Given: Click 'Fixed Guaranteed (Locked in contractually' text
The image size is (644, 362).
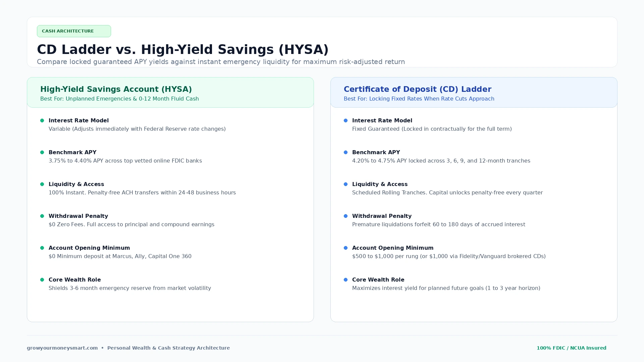Looking at the screenshot, I should click(x=432, y=129).
